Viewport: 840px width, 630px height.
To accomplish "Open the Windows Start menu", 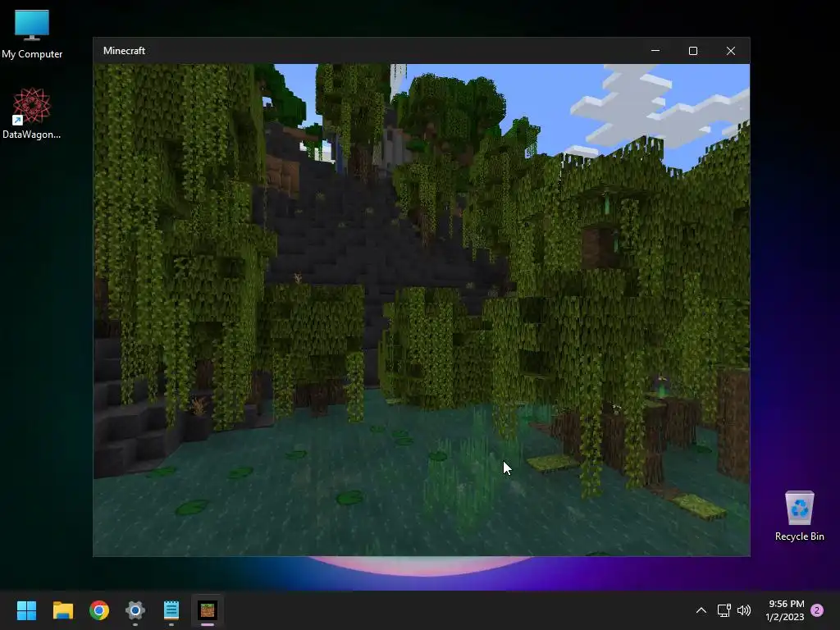I will [x=26, y=610].
